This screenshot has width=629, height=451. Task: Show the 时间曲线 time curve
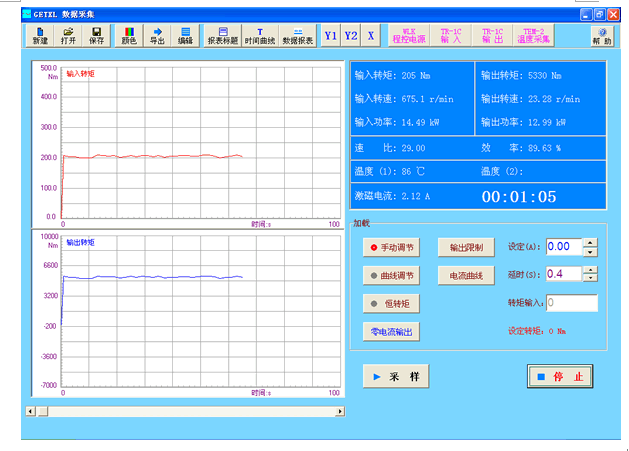click(x=260, y=36)
